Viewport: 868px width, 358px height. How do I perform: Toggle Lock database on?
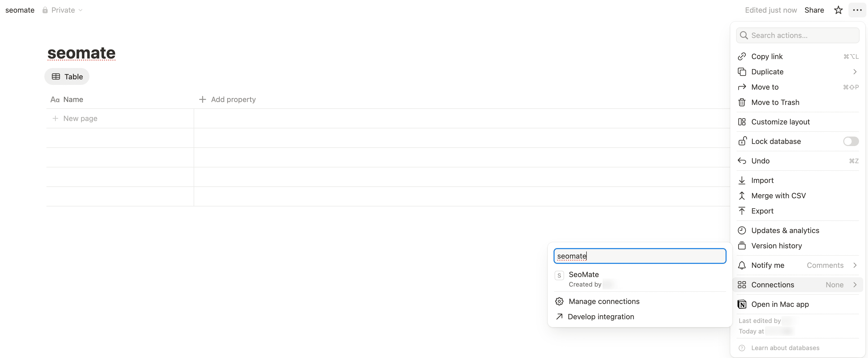coord(851,141)
